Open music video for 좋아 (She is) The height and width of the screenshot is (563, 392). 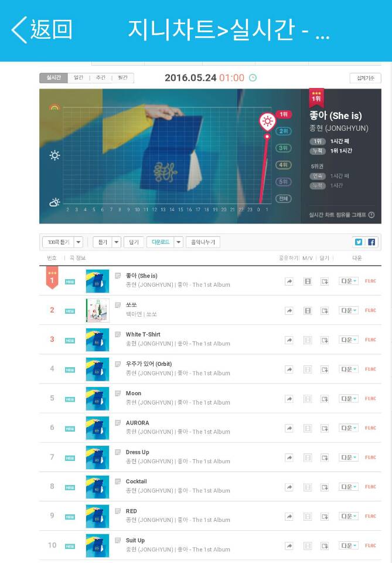(308, 281)
